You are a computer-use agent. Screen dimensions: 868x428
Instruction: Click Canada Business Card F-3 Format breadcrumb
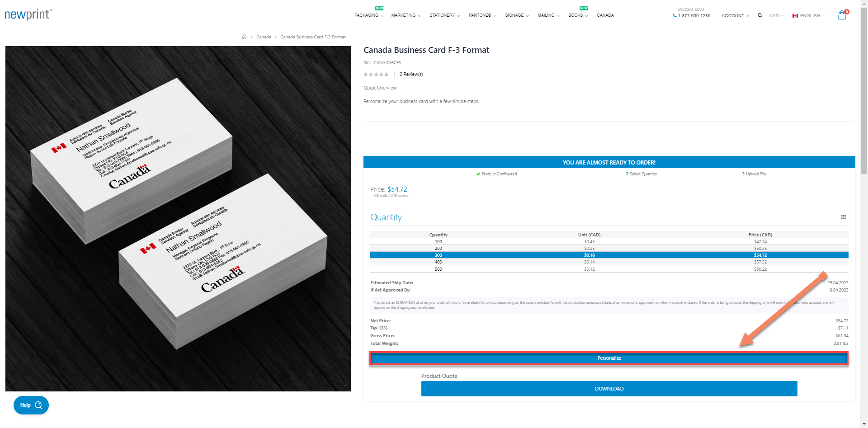coord(313,37)
